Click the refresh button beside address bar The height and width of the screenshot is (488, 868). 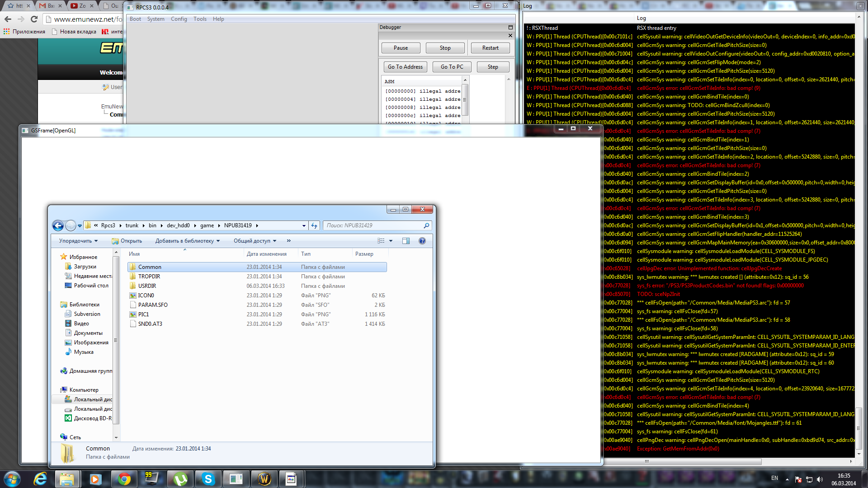tap(314, 225)
